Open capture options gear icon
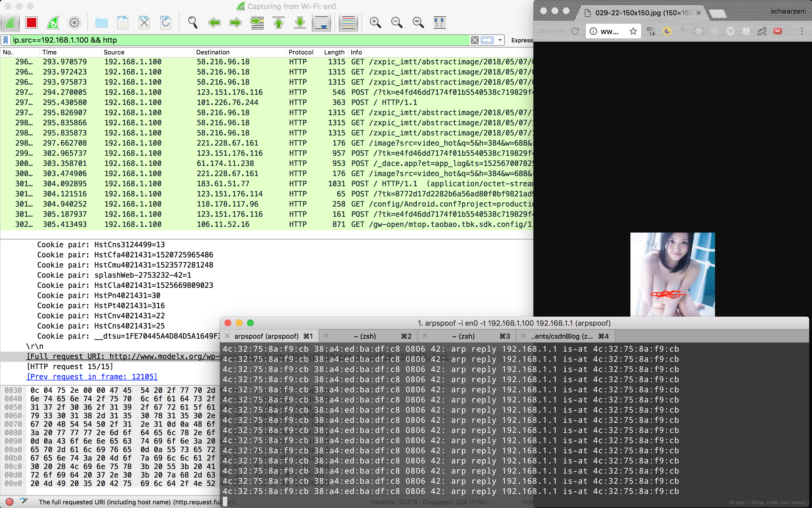The image size is (812, 508). pyautogui.click(x=74, y=23)
